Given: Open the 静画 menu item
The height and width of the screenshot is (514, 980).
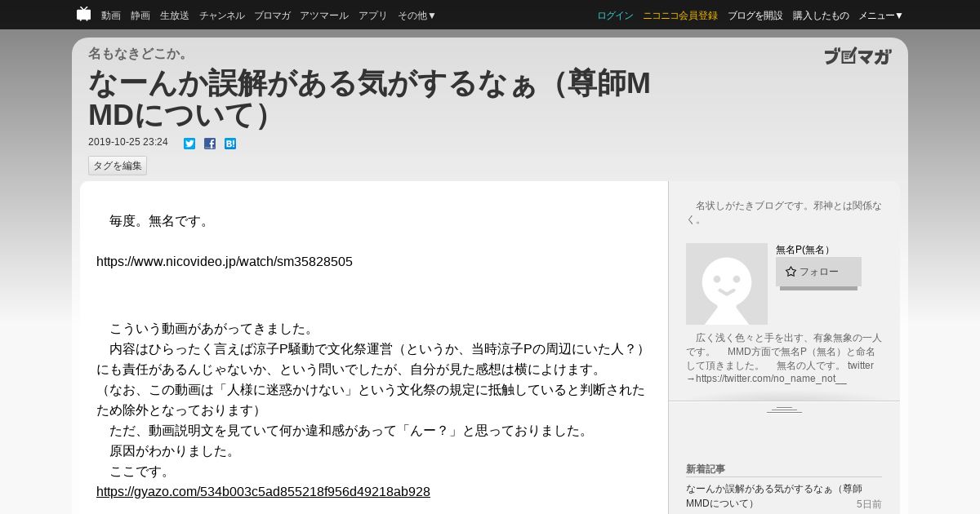Looking at the screenshot, I should 140,16.
